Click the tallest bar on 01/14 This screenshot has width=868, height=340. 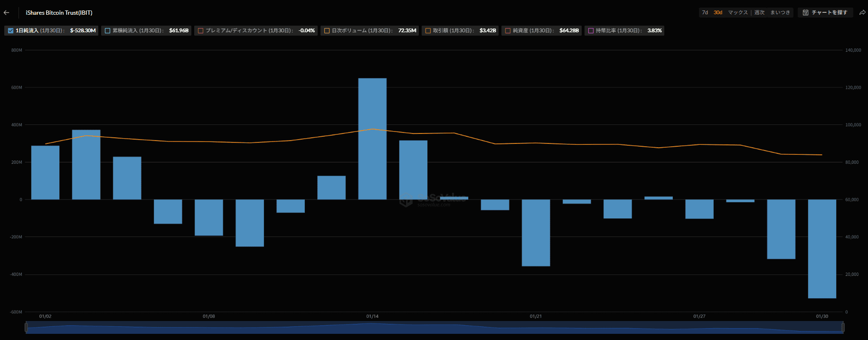pos(372,139)
